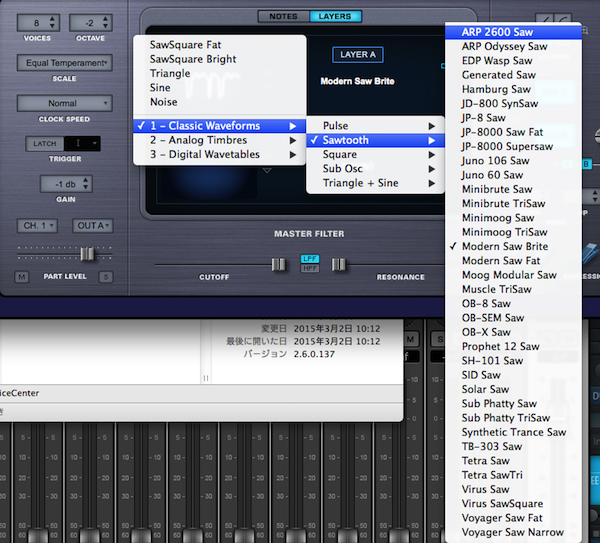
Task: Pick Voyager Saw Narrow entry
Action: click(x=514, y=532)
